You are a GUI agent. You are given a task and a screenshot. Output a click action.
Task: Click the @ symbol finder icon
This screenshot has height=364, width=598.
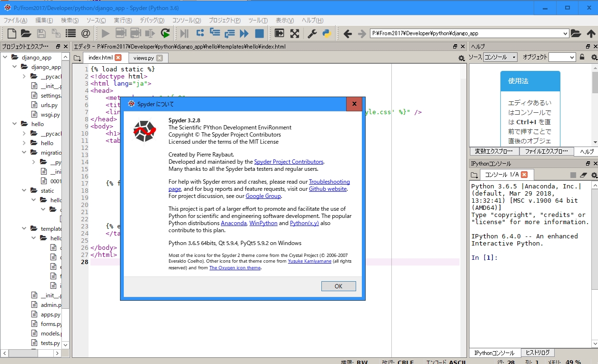tap(86, 33)
